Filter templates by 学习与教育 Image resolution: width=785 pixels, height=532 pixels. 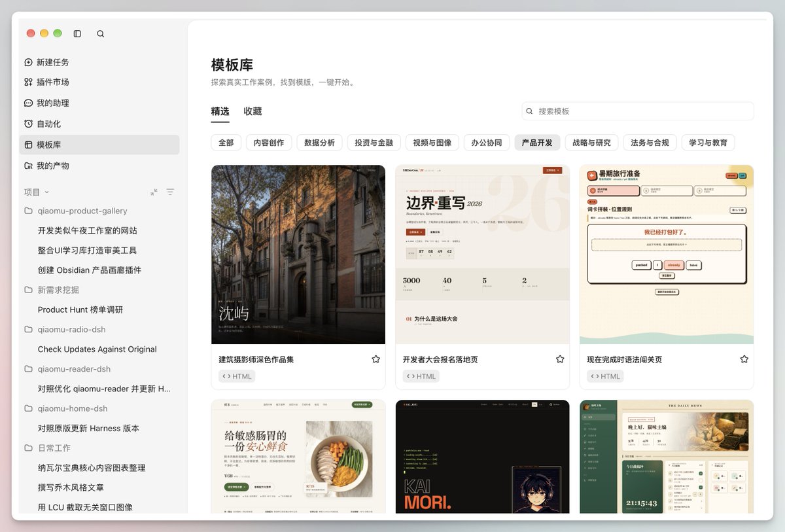tap(708, 143)
